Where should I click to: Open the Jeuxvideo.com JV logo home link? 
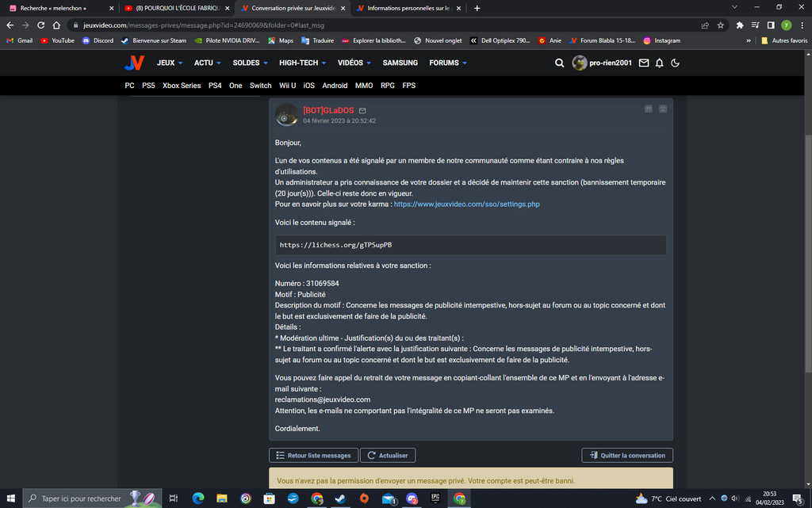134,63
